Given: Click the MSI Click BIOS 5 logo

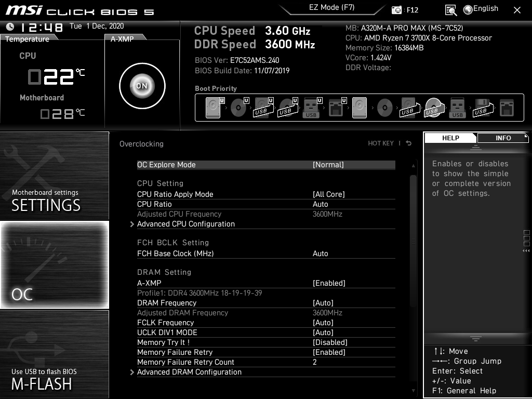Looking at the screenshot, I should point(79,10).
